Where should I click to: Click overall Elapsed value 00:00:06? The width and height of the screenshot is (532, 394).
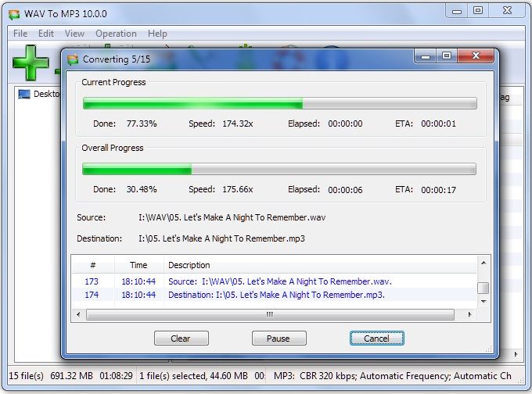click(345, 190)
